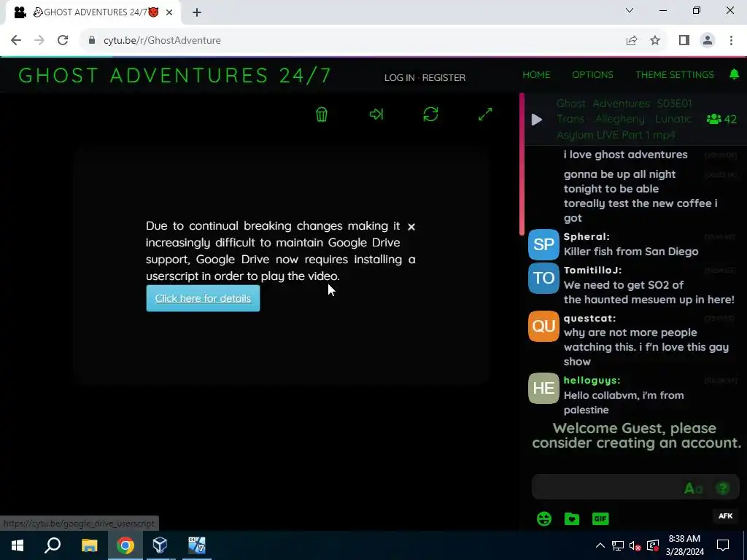The height and width of the screenshot is (560, 747).
Task: Open the Chrome three-dot menu
Action: pyautogui.click(x=731, y=41)
